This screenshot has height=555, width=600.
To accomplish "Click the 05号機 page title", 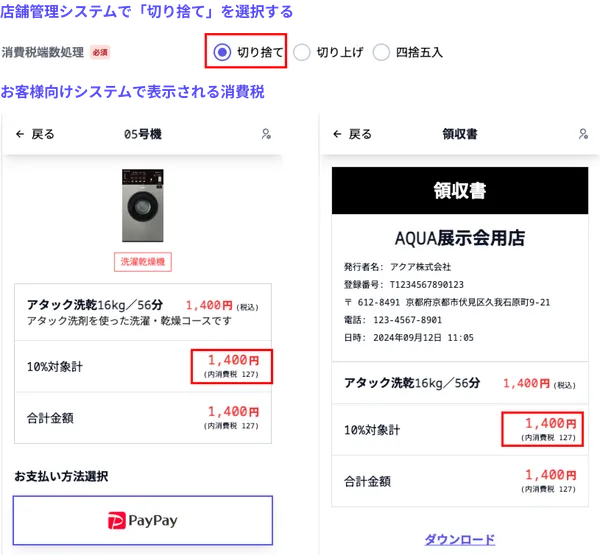I will tap(143, 134).
